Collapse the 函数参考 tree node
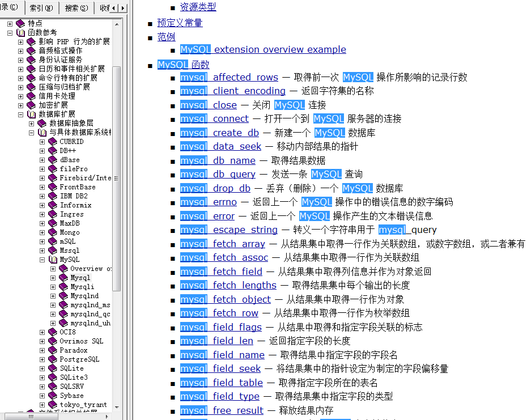This screenshot has width=527, height=420. [x=10, y=33]
